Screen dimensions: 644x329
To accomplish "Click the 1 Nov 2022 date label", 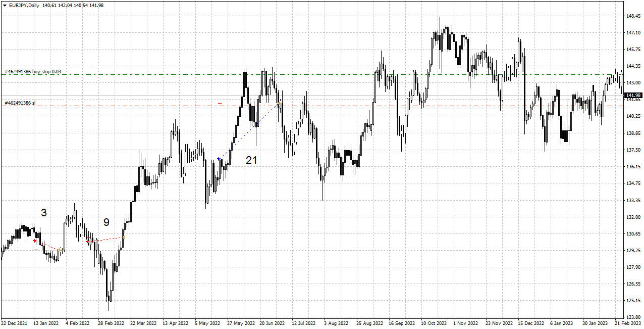I will (465, 323).
